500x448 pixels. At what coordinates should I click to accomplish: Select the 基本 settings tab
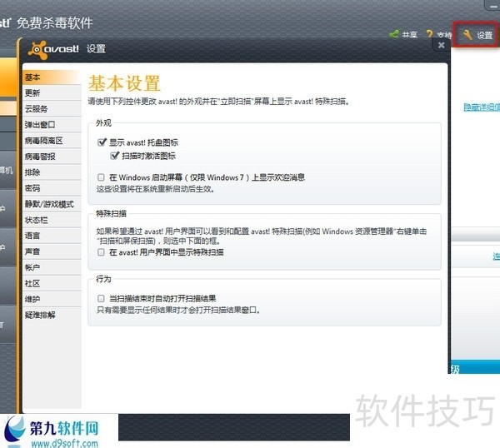coord(33,77)
